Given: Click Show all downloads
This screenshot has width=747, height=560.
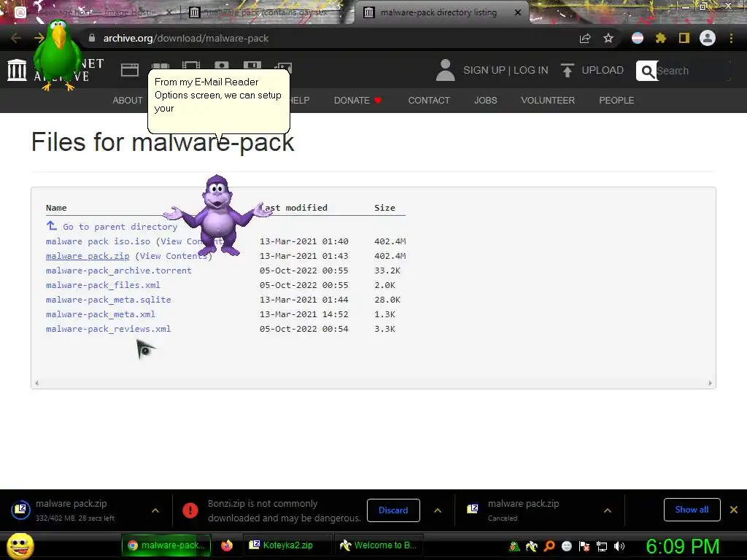Looking at the screenshot, I should tap(692, 510).
